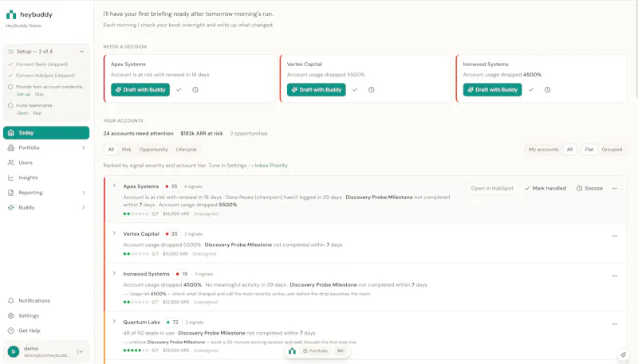Open more options for Quantum Labs row
The image size is (638, 364).
click(x=615, y=324)
